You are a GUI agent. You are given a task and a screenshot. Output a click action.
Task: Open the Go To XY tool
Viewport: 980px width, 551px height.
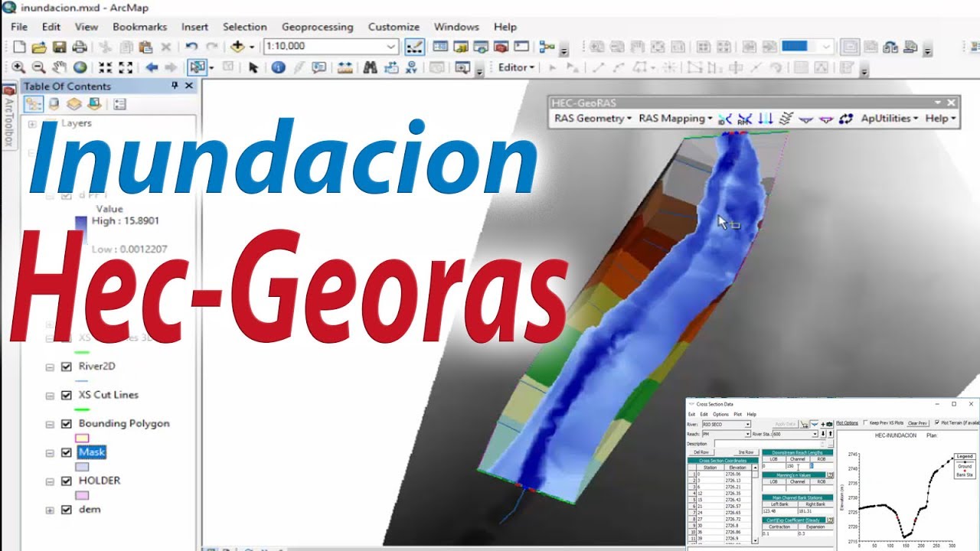click(x=410, y=67)
